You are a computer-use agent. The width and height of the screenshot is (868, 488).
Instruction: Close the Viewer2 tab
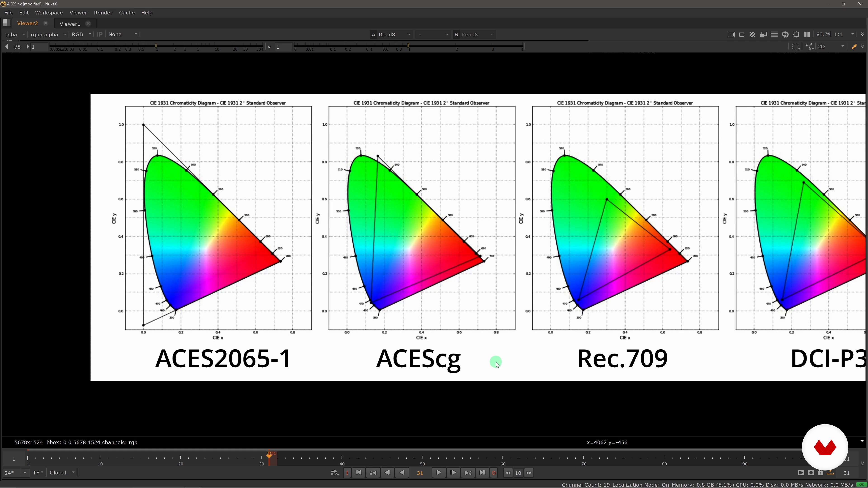click(x=45, y=23)
